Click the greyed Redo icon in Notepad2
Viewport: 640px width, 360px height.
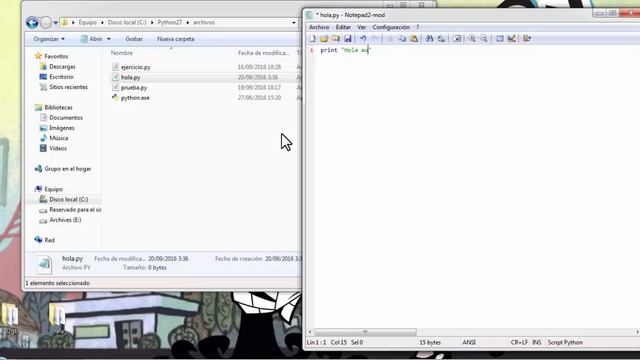pyautogui.click(x=375, y=39)
